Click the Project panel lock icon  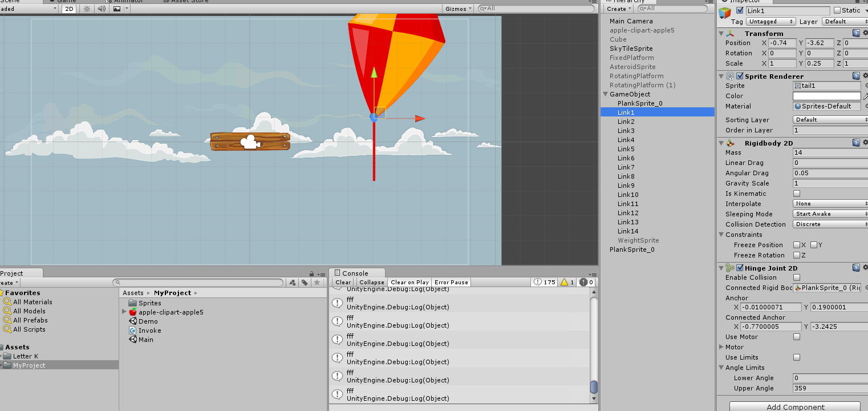tap(311, 274)
